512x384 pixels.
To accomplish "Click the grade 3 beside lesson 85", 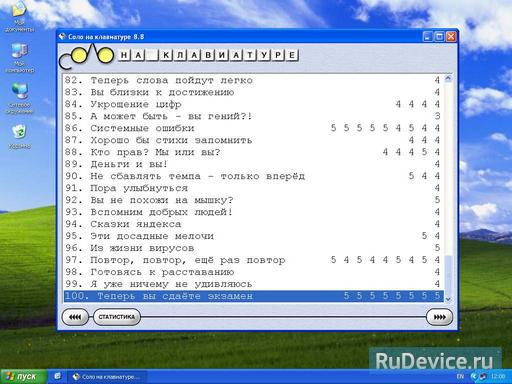I will (437, 116).
